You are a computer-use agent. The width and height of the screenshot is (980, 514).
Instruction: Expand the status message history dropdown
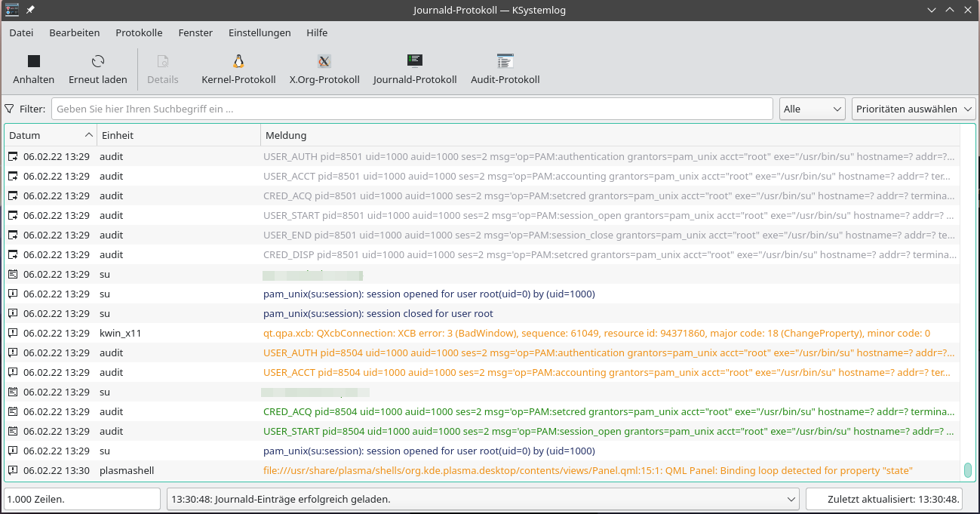tap(791, 499)
